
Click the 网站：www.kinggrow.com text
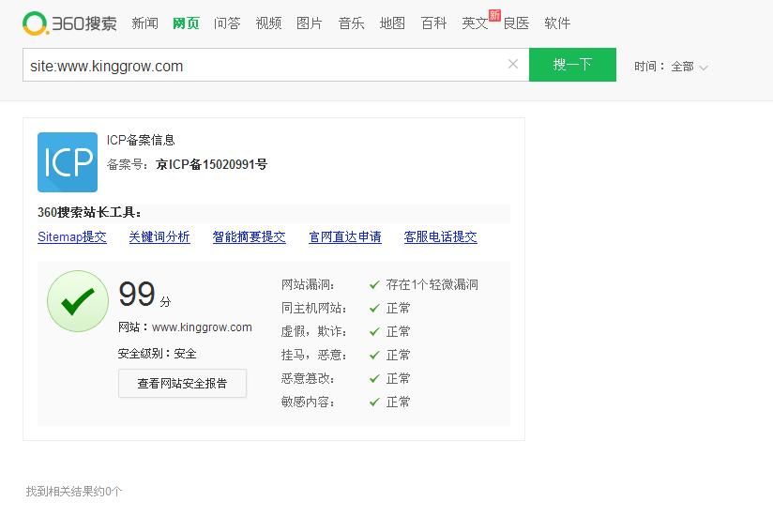[x=185, y=327]
